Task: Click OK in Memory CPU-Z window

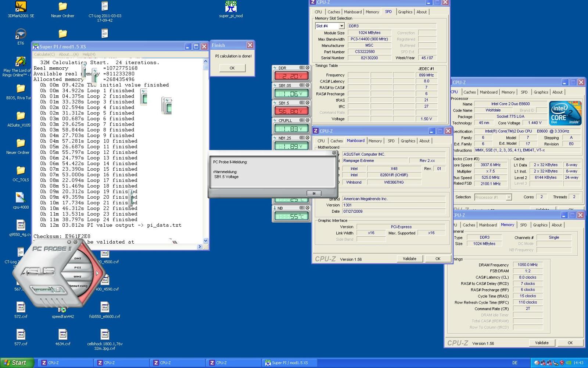Action: point(570,343)
